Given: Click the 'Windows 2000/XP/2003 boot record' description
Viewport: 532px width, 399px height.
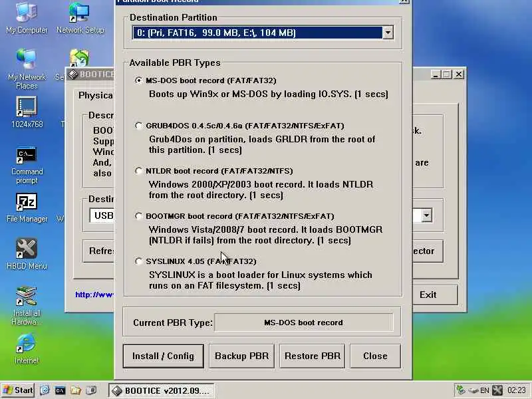Looking at the screenshot, I should 261,190.
